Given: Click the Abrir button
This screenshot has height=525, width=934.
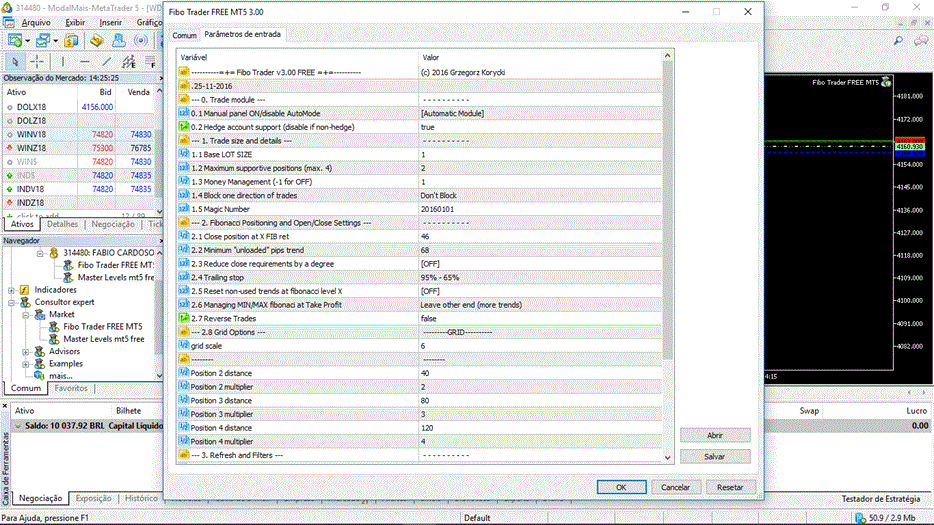Looking at the screenshot, I should tap(715, 435).
